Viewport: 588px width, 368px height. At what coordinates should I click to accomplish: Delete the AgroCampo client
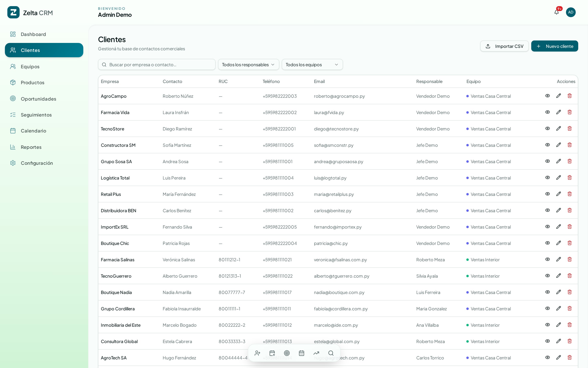[x=570, y=96]
